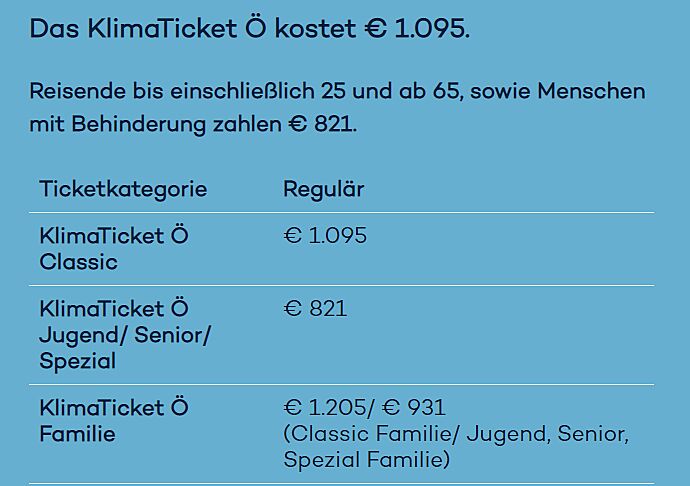Click the word "Familie" in the third row label
The height and width of the screenshot is (486, 690).
77,434
